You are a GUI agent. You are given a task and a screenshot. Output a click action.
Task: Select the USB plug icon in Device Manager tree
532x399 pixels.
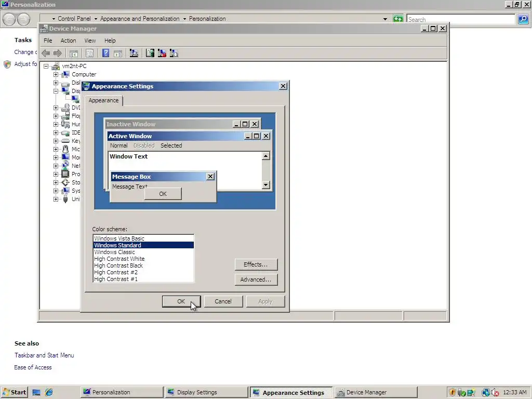pos(65,199)
